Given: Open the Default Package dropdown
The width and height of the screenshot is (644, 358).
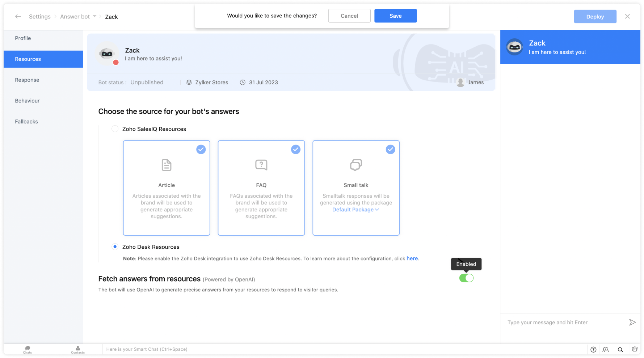Looking at the screenshot, I should (356, 210).
